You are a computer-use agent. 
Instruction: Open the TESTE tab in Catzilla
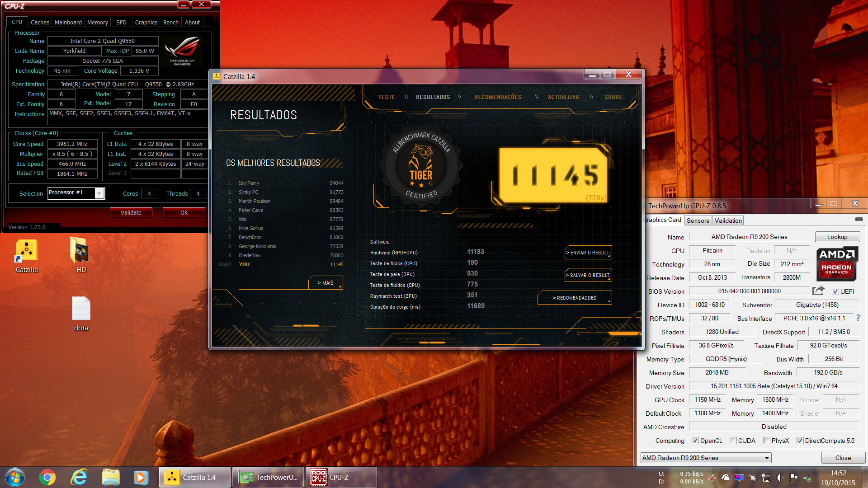387,97
